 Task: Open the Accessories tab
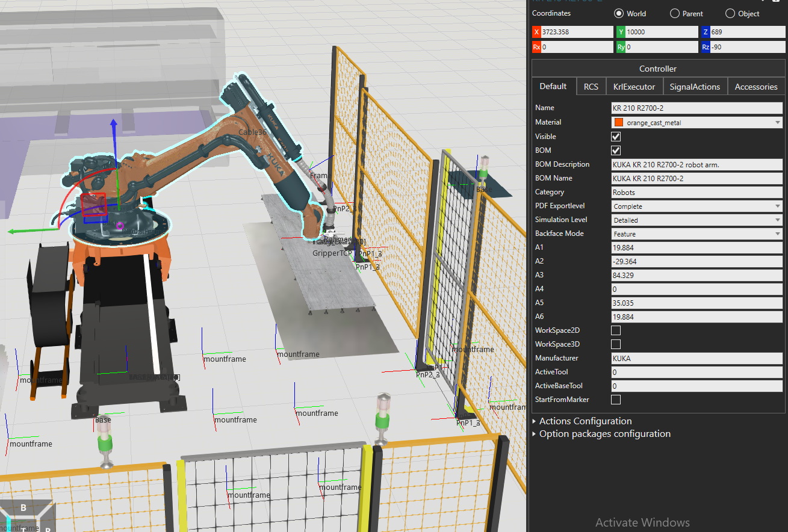click(756, 87)
